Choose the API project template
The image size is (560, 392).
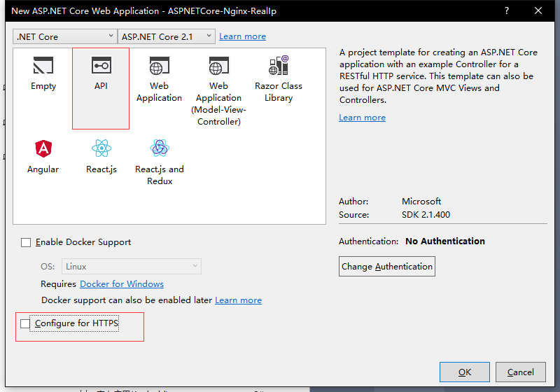click(x=101, y=67)
